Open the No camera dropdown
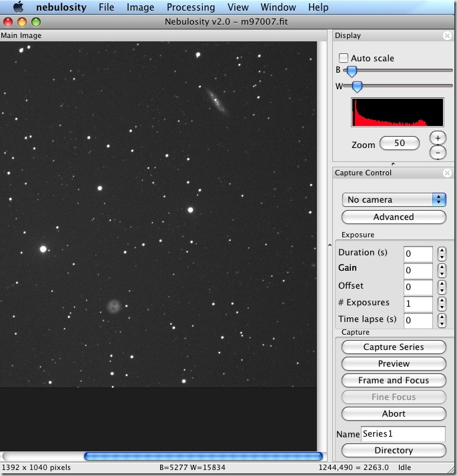Image resolution: width=457 pixels, height=476 pixels. [394, 200]
